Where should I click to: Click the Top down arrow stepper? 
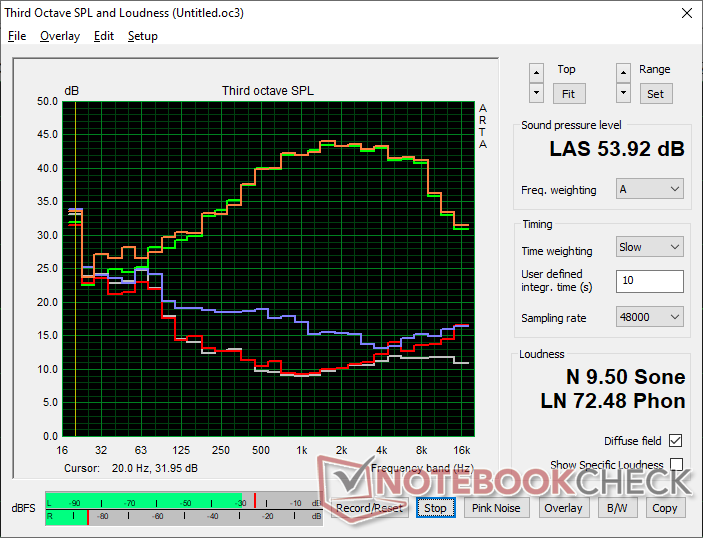click(537, 92)
